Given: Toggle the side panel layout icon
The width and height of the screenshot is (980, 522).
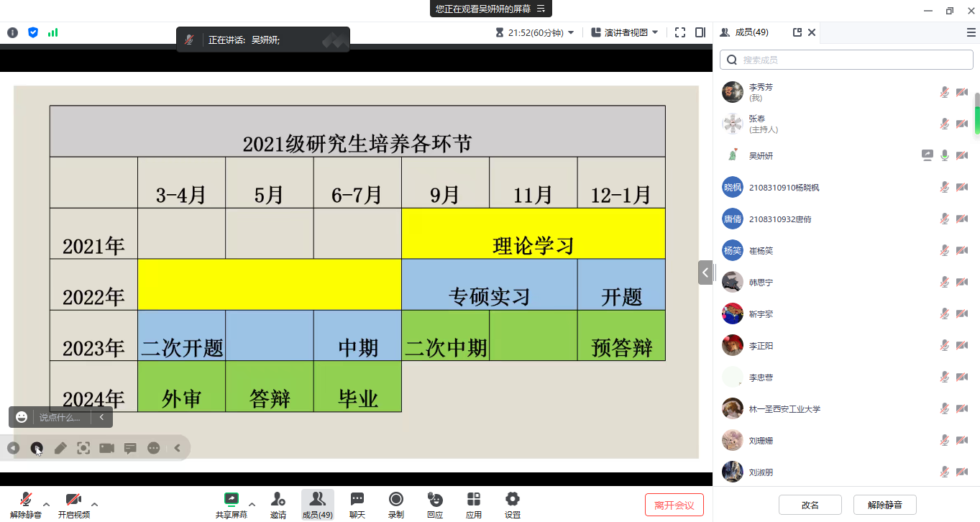Looking at the screenshot, I should [700, 32].
